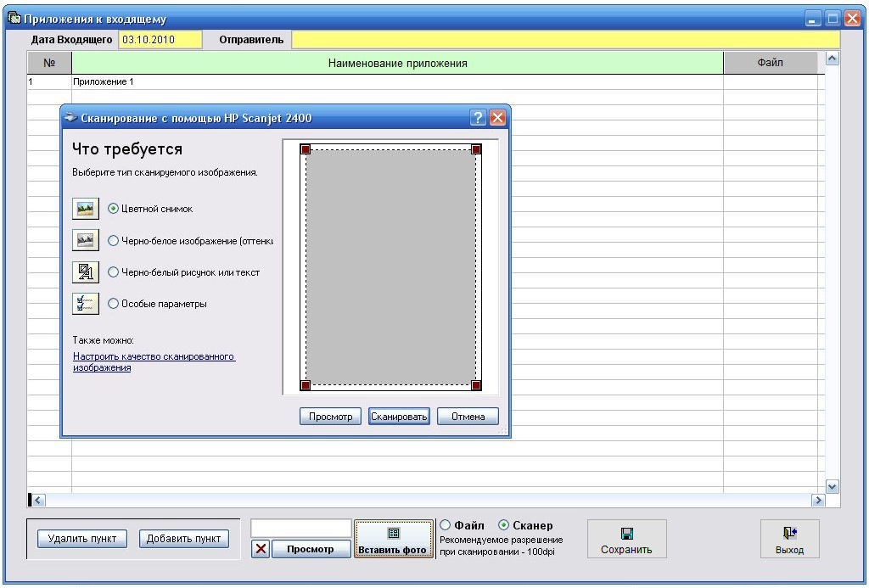Select the top-left crop handle in preview
The image size is (869, 588).
click(x=306, y=149)
